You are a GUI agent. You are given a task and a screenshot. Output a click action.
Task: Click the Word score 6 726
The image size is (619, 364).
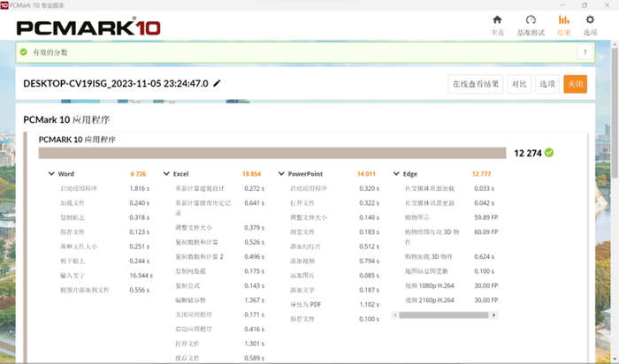pos(138,174)
